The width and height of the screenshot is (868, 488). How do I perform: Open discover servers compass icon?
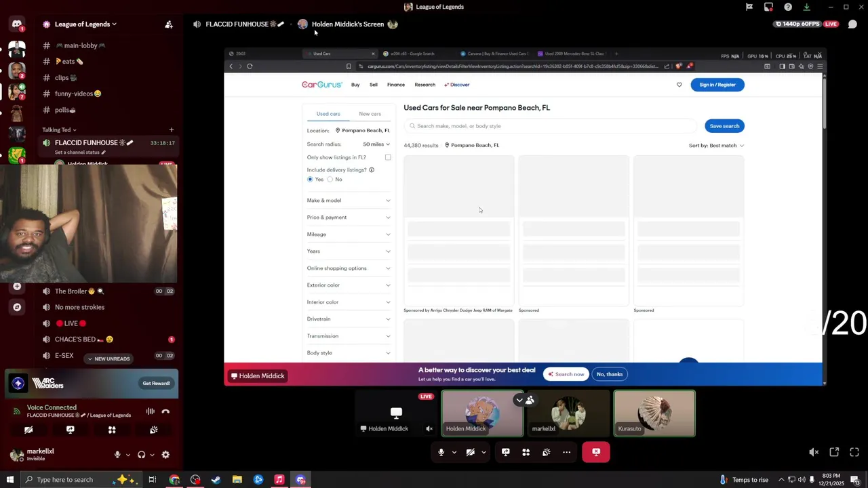(17, 307)
